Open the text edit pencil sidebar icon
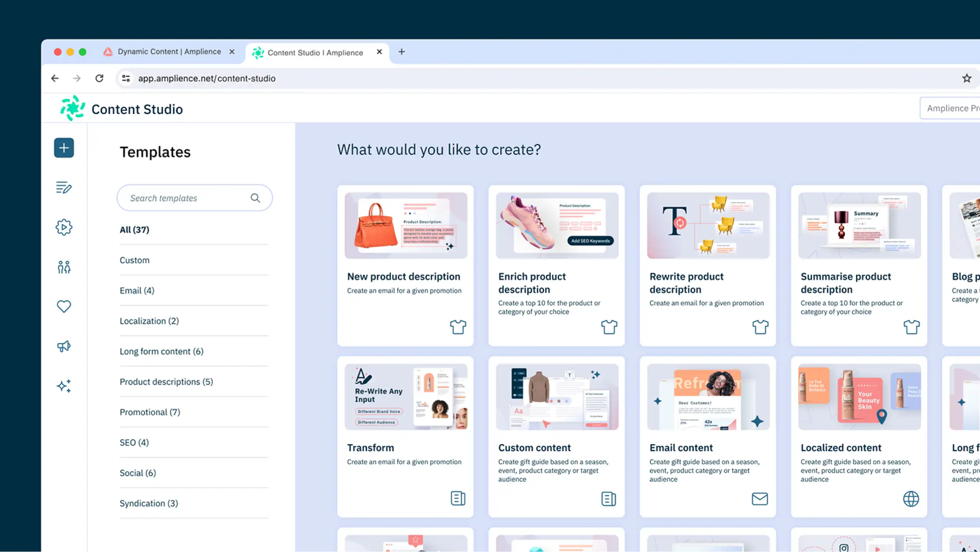The image size is (980, 552). click(x=64, y=188)
